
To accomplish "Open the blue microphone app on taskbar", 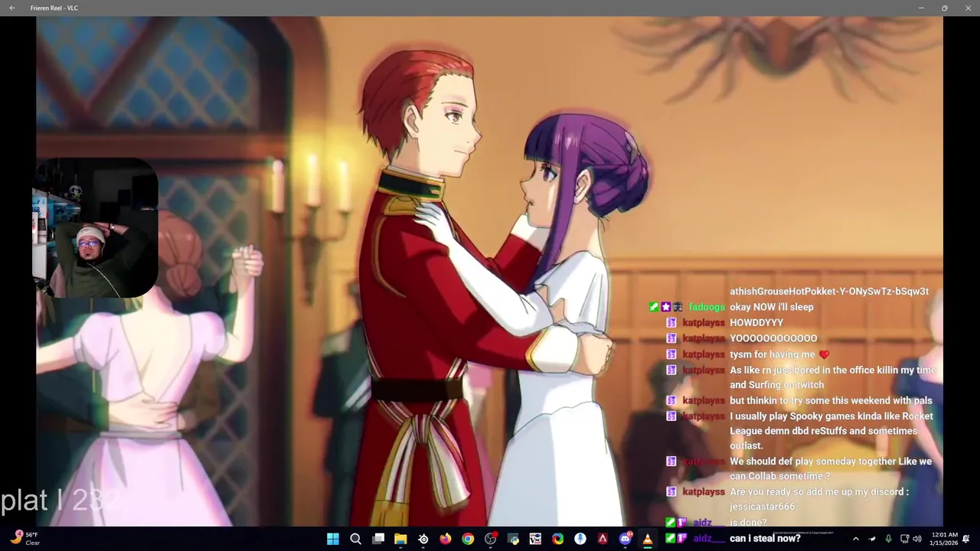I will [x=580, y=539].
